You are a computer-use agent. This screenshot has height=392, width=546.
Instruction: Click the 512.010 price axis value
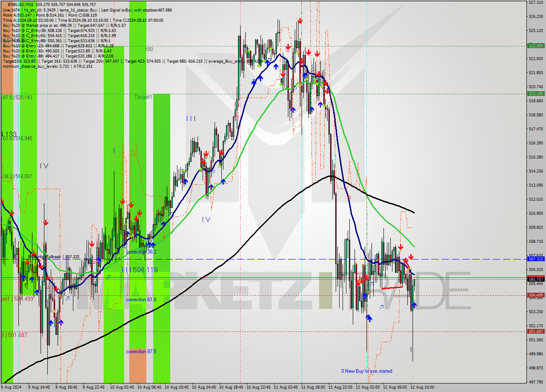point(536,199)
